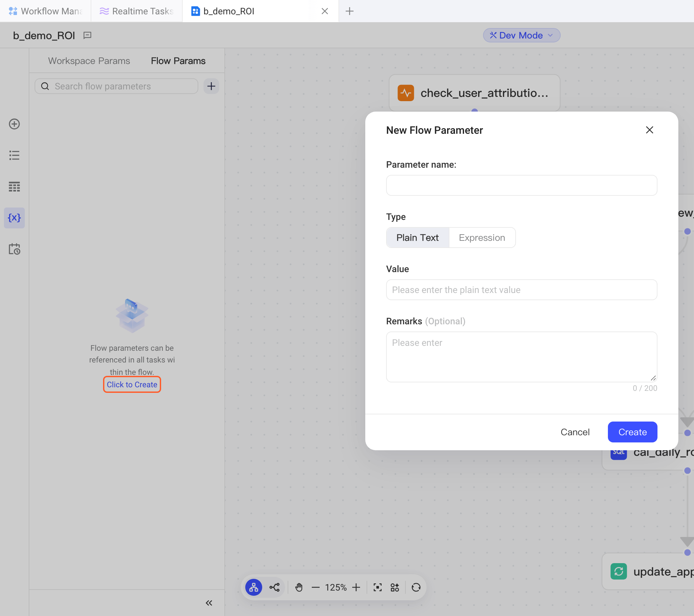Open the table grid sidebar icon
Image resolution: width=694 pixels, height=616 pixels.
click(x=14, y=187)
